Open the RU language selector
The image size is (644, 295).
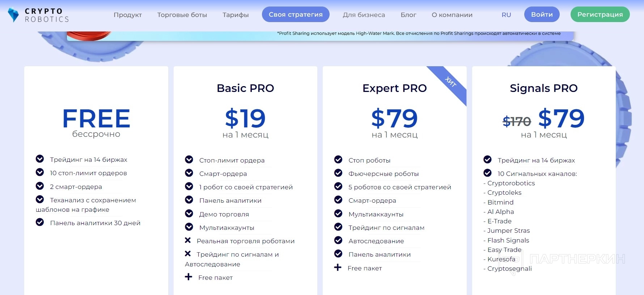(506, 15)
